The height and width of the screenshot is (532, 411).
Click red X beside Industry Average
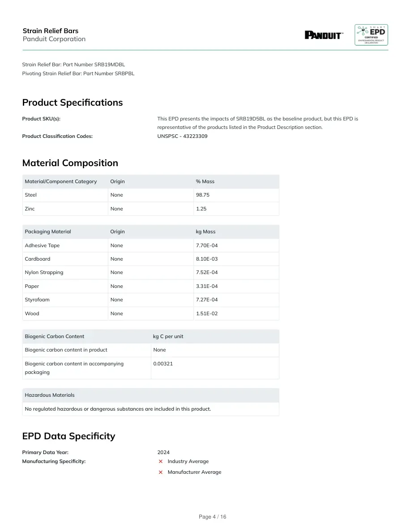[161, 461]
